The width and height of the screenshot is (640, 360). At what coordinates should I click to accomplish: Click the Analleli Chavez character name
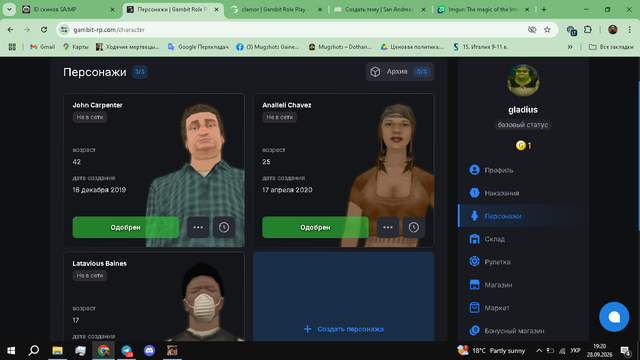click(x=287, y=105)
